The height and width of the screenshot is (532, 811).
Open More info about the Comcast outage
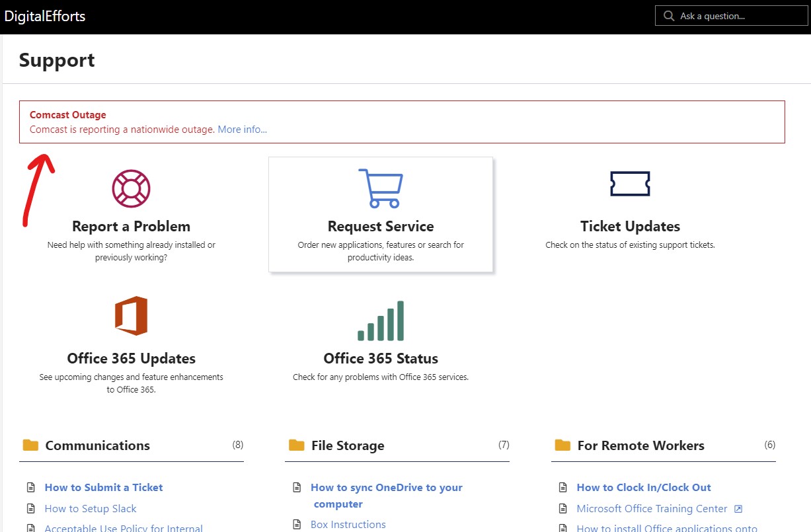pyautogui.click(x=243, y=130)
